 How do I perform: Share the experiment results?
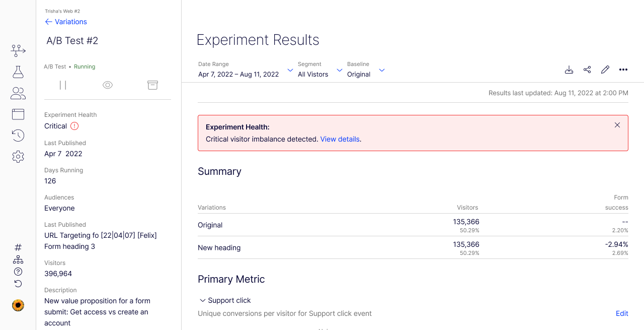click(587, 70)
